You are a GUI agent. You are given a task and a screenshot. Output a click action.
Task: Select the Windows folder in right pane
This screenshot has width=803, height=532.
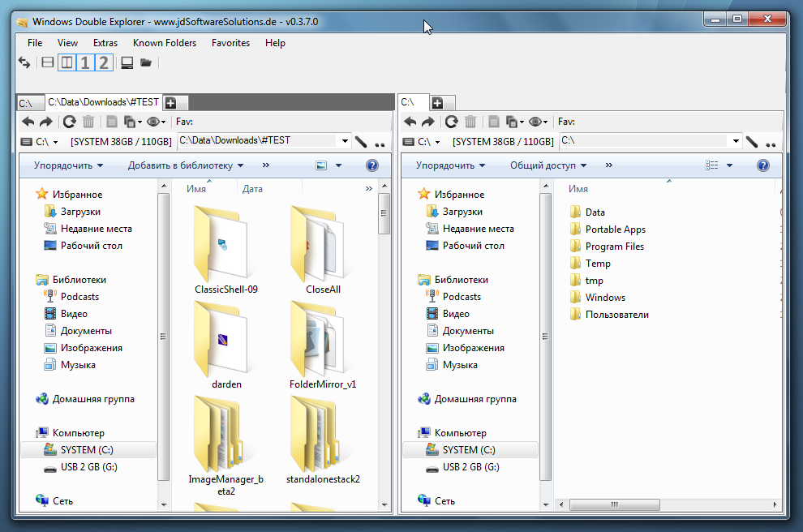coord(598,298)
